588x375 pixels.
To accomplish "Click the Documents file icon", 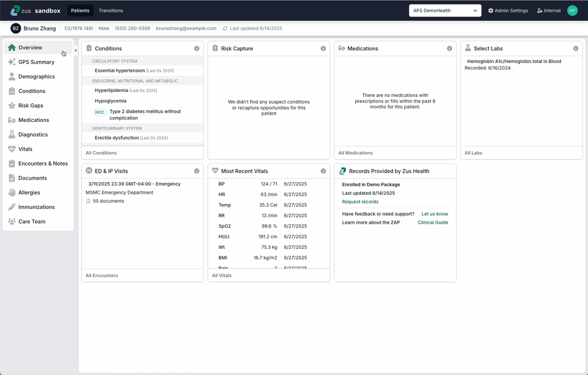I will pyautogui.click(x=12, y=178).
